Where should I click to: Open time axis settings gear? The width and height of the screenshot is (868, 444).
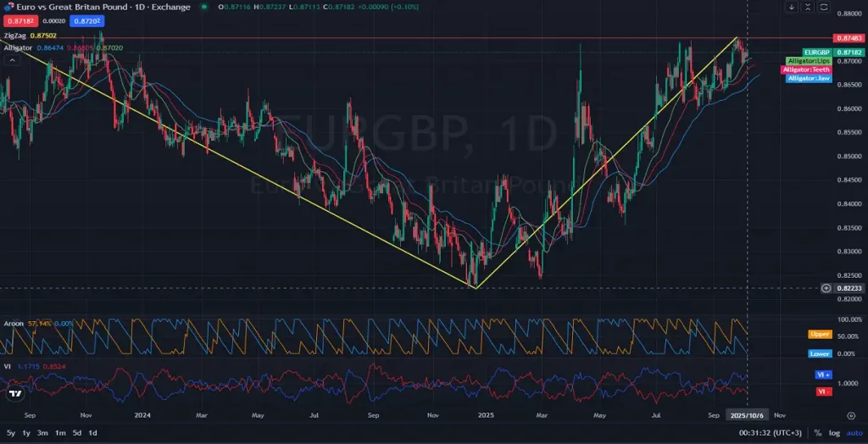click(850, 416)
